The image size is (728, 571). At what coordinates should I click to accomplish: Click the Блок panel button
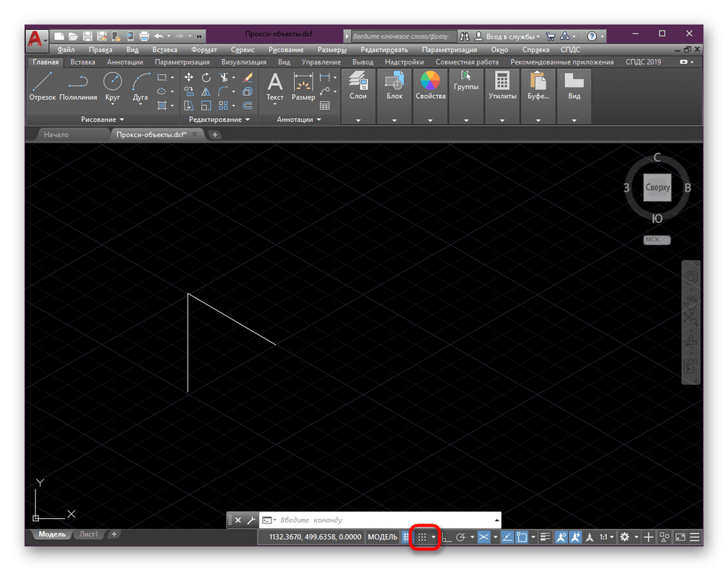(x=394, y=87)
